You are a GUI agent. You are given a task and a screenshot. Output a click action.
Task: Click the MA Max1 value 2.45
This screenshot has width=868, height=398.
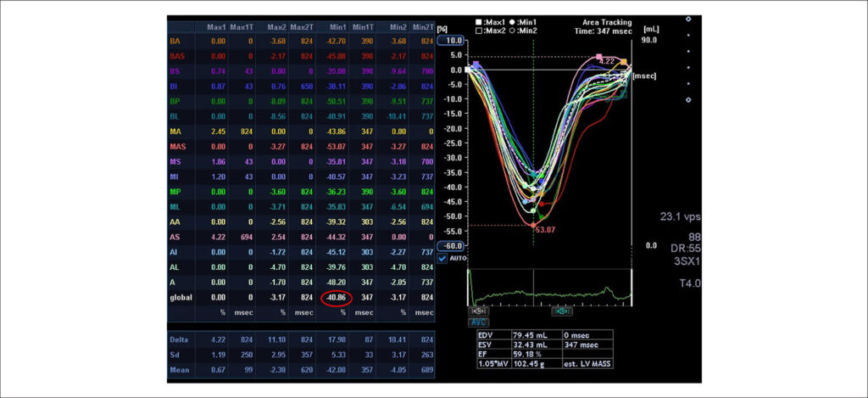coord(220,132)
